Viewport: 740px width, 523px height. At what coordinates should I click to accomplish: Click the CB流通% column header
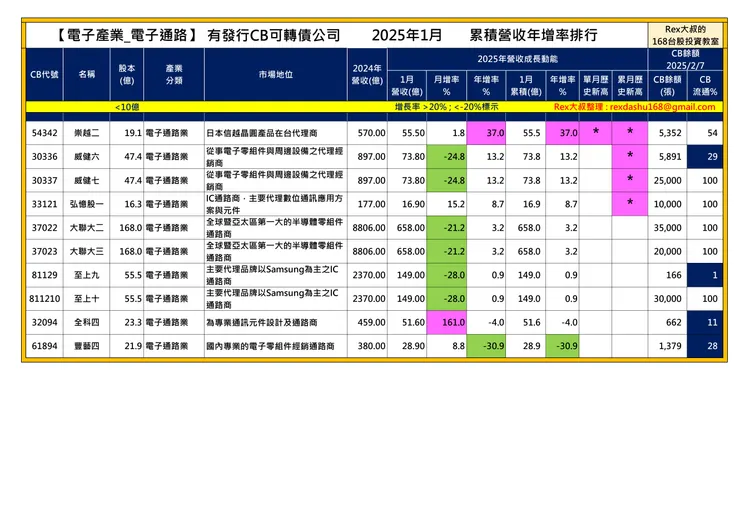click(705, 85)
